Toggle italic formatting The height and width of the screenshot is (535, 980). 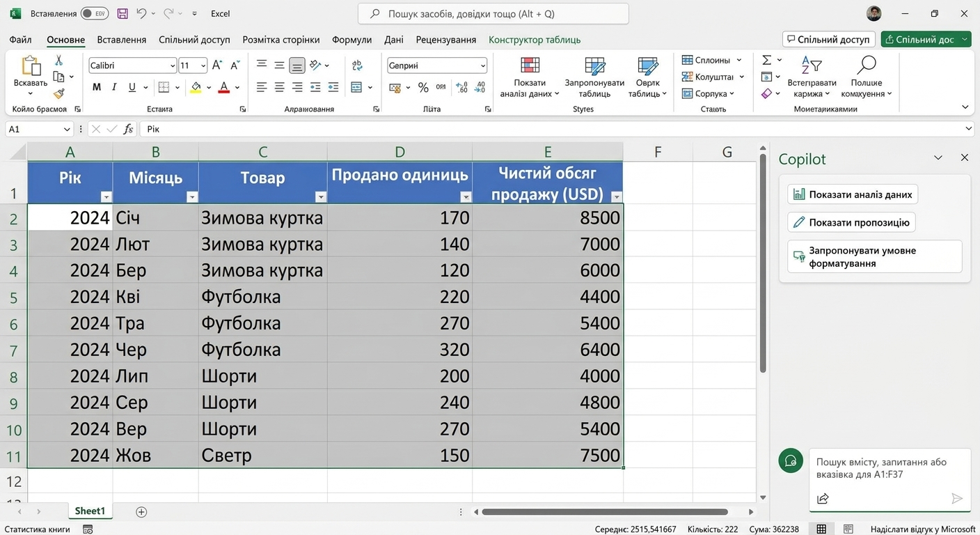[115, 87]
